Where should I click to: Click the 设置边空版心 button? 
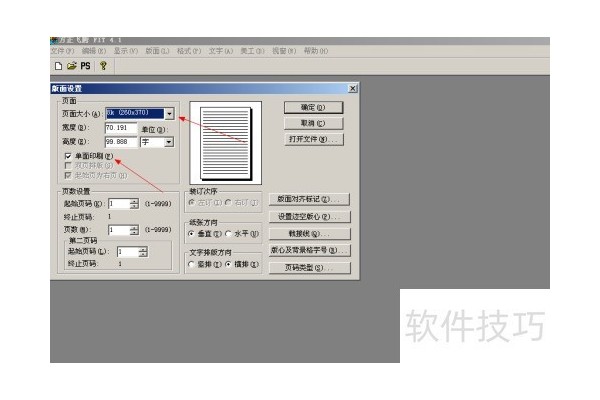click(x=309, y=217)
